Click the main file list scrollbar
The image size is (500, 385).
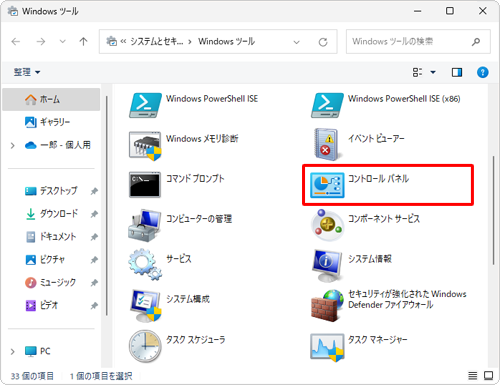pos(493,210)
